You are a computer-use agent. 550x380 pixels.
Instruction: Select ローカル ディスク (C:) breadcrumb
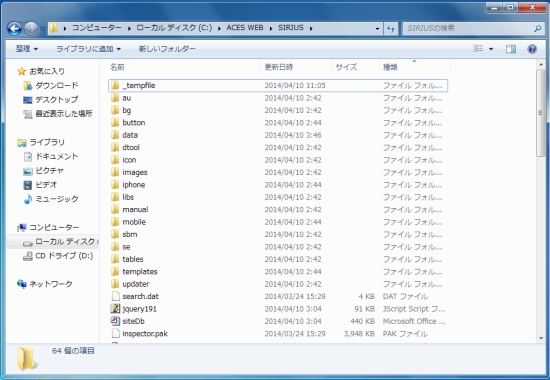click(x=174, y=28)
